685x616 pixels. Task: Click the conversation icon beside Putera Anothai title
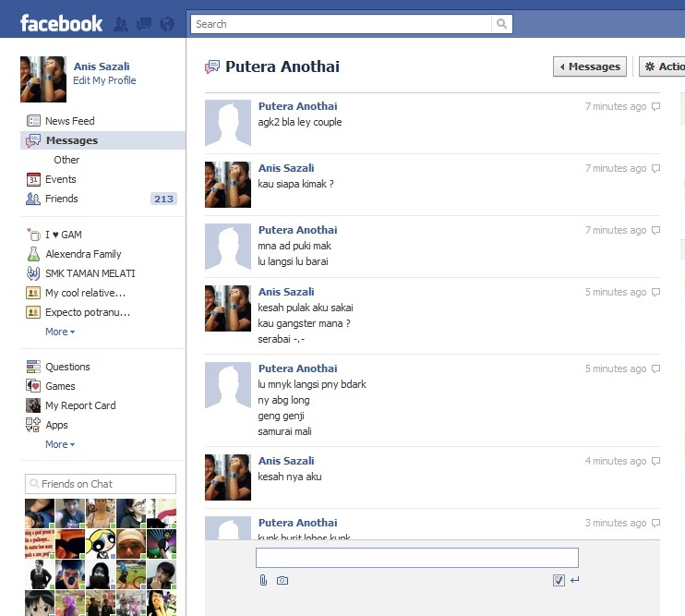pyautogui.click(x=212, y=66)
